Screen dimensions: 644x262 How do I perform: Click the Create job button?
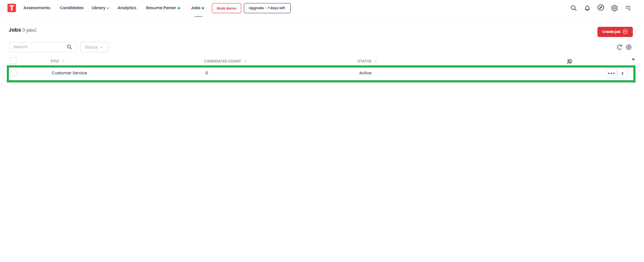pos(615,32)
